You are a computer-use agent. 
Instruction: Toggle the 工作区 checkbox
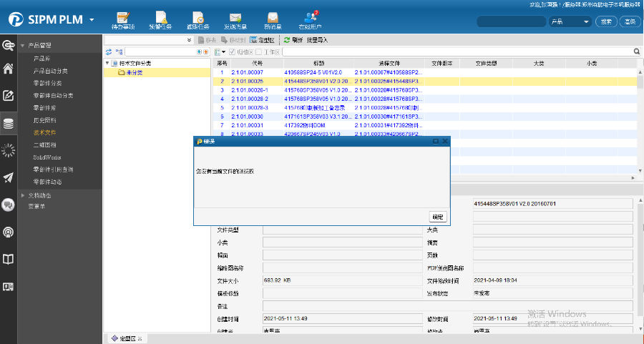(258, 51)
